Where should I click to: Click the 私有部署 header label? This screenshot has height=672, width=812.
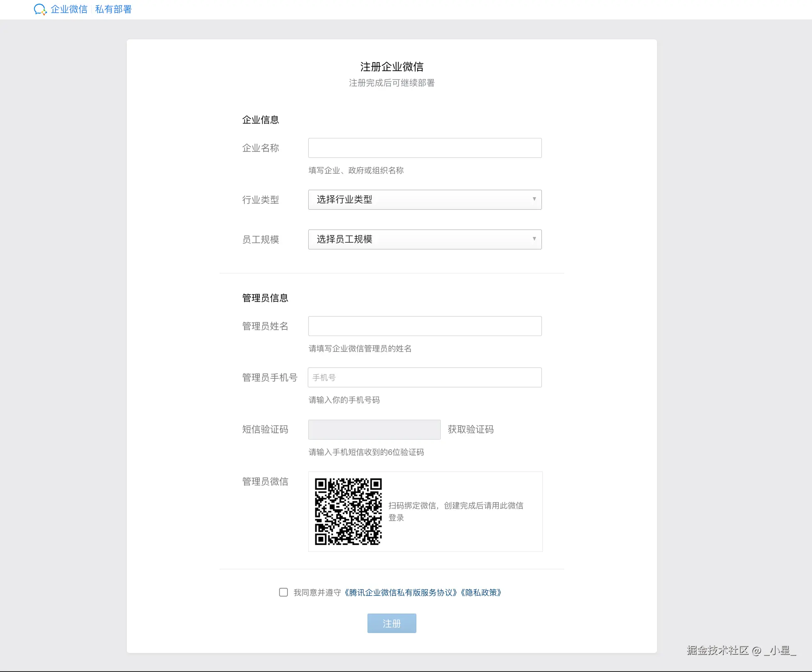point(113,9)
